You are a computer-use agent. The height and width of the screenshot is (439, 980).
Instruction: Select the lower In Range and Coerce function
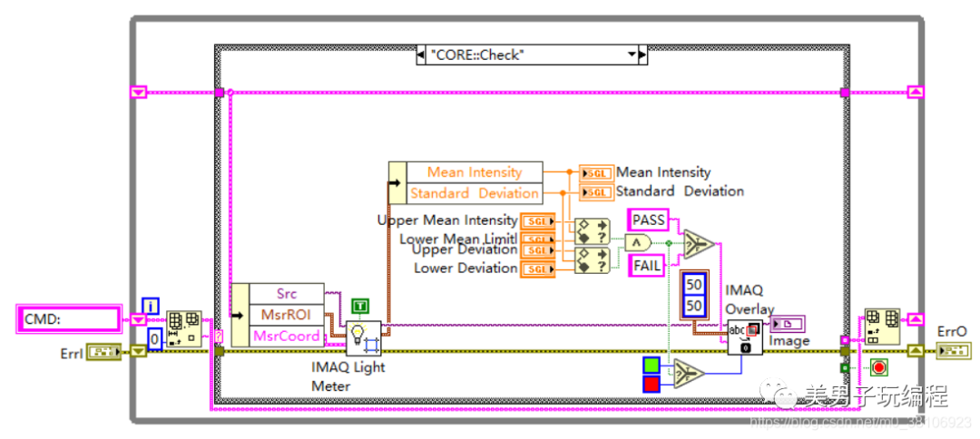(x=592, y=259)
